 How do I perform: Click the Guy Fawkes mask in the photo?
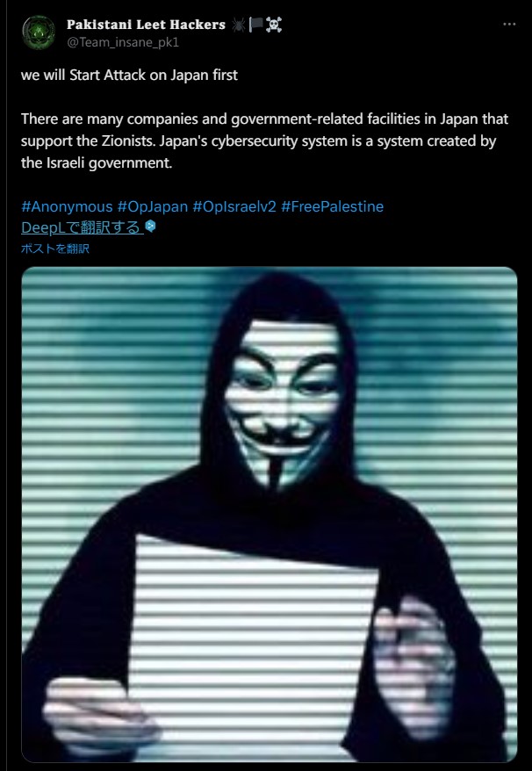pos(282,399)
